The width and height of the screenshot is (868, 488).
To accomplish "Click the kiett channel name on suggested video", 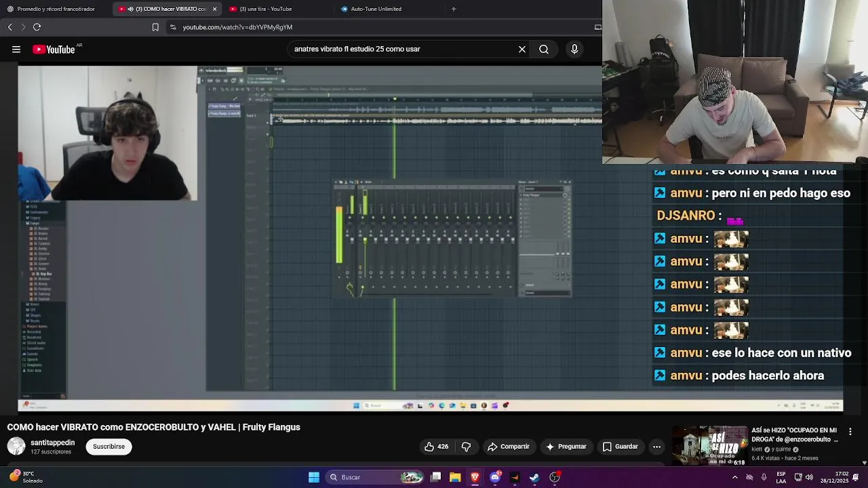I will (x=757, y=449).
